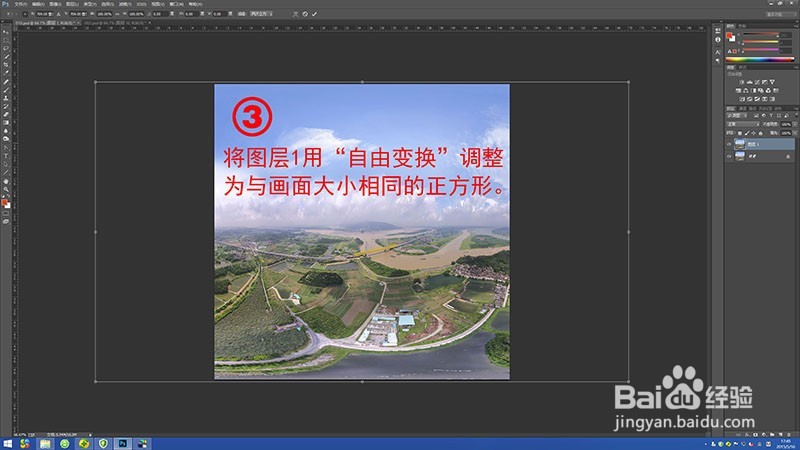
Task: Toggle Quick Mask mode
Action: (x=6, y=213)
